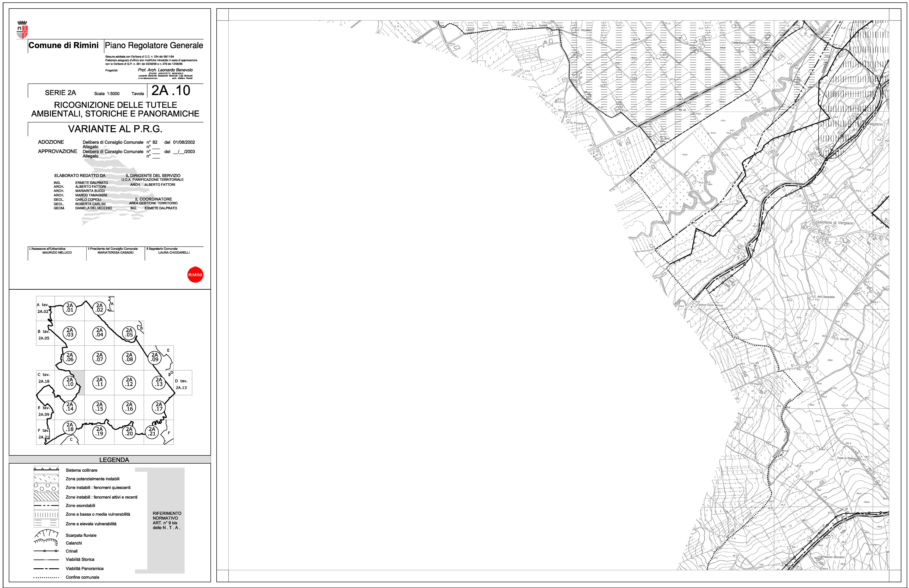Click the Zone potenzialmente instabili legend swatch

click(x=46, y=479)
